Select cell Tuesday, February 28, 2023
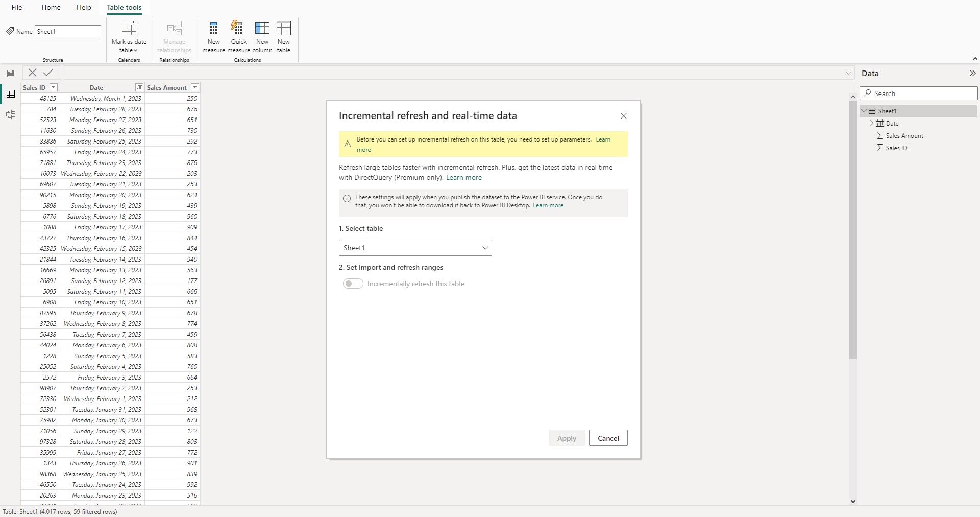980x517 pixels. [102, 109]
